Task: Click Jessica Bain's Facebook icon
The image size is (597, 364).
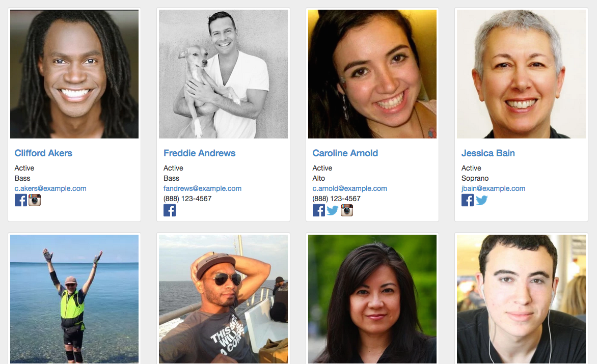Action: coord(468,200)
